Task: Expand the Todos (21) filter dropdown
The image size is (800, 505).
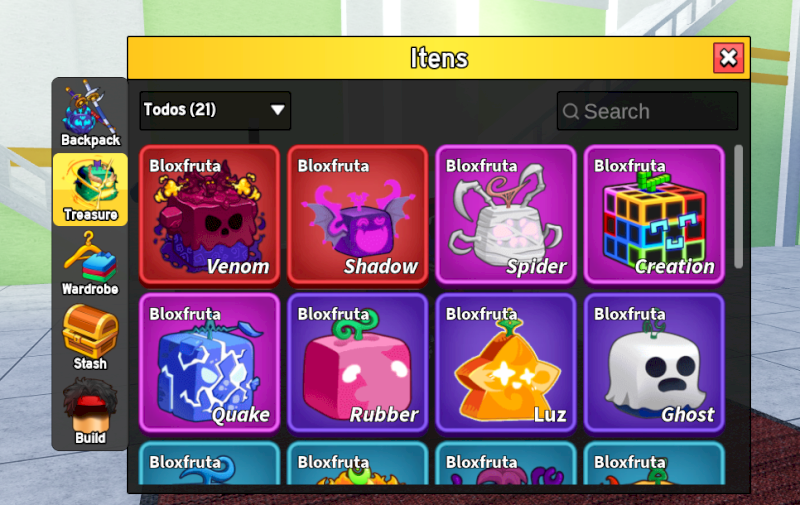Action: (x=215, y=110)
